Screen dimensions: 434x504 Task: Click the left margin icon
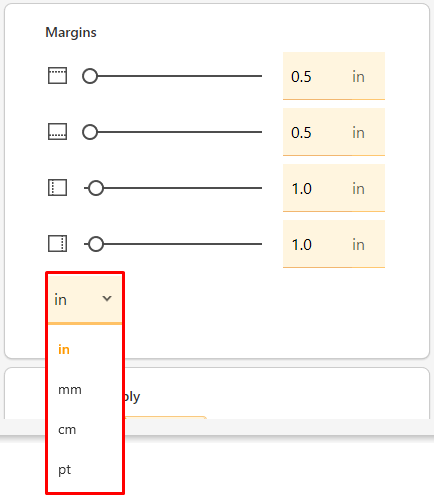[x=57, y=188]
